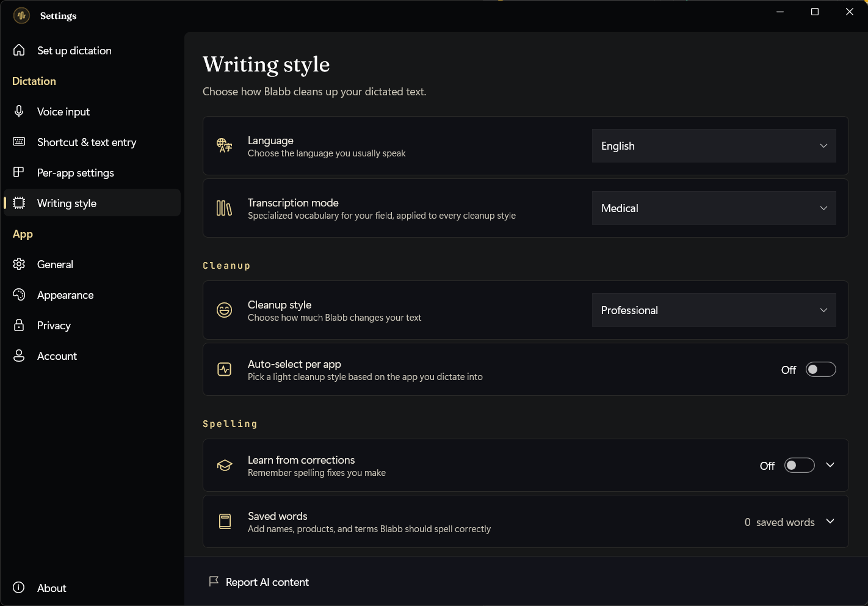Click the '0 saved words' count text
Image resolution: width=868 pixels, height=606 pixels.
pyautogui.click(x=779, y=522)
